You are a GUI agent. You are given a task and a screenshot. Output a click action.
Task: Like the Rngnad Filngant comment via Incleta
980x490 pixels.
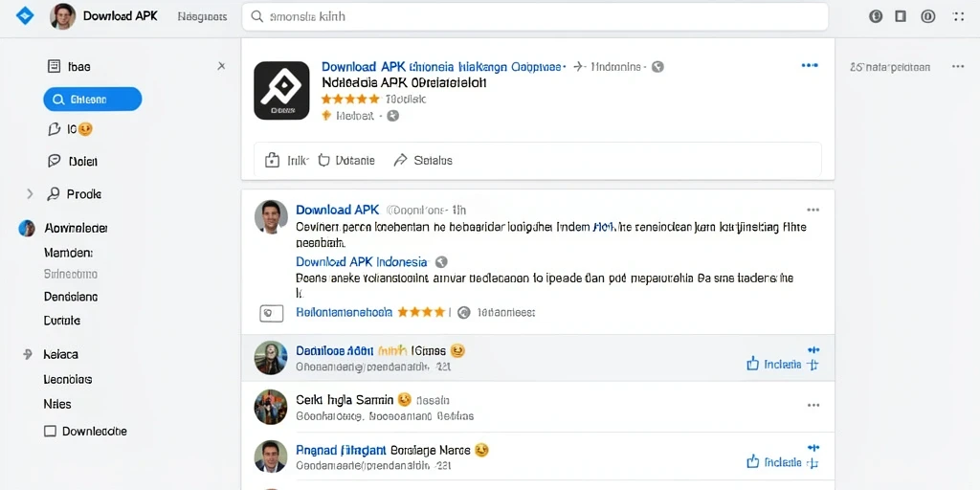(x=774, y=462)
